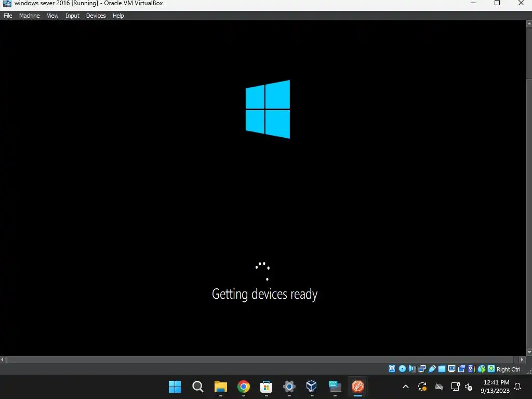Open the Settings gear in the taskbar
This screenshot has height=399, width=532.
(x=289, y=387)
